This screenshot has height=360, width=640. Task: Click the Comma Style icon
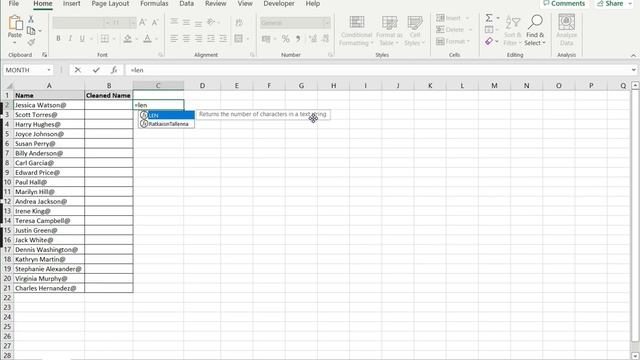pyautogui.click(x=298, y=39)
